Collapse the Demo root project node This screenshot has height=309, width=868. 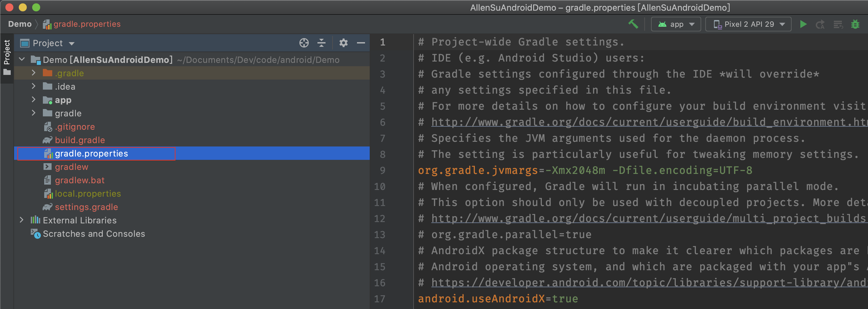point(22,60)
